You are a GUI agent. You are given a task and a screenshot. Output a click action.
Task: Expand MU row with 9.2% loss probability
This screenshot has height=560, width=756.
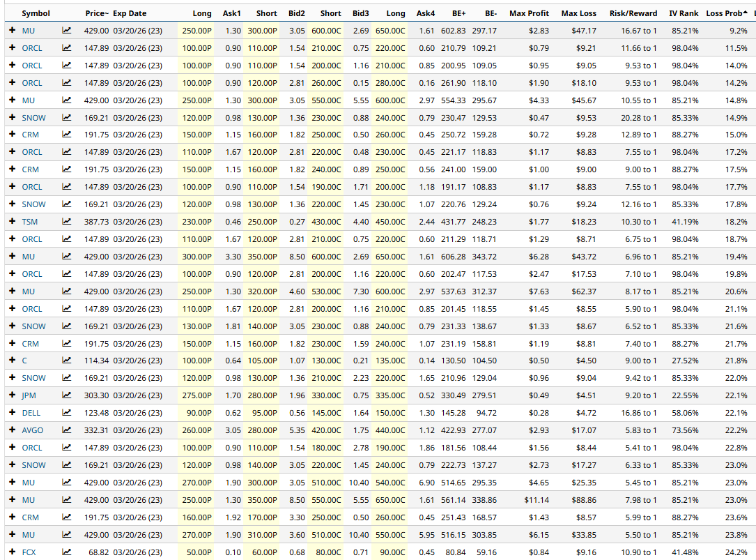coord(12,30)
